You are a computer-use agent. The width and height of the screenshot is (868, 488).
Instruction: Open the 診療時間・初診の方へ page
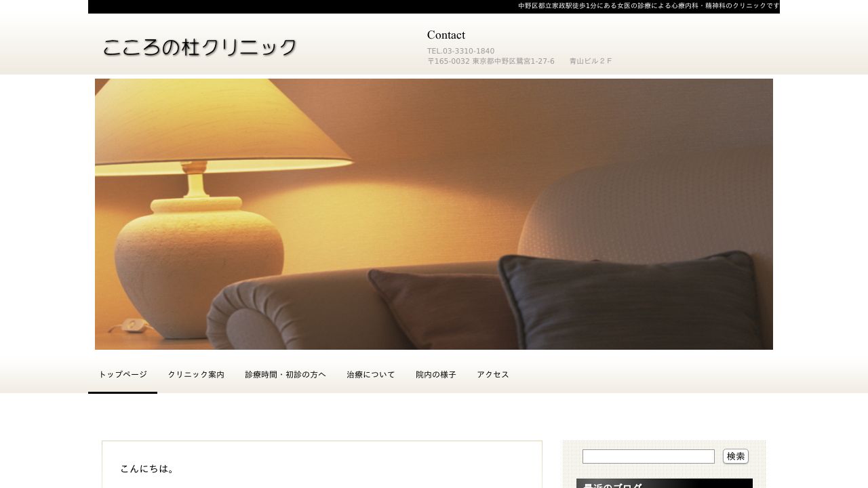tap(285, 374)
